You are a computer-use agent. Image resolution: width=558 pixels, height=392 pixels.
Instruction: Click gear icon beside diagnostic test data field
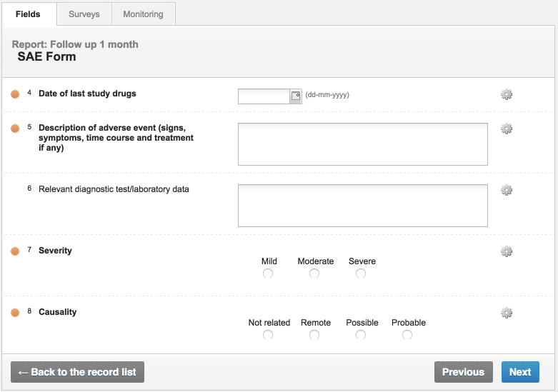[x=507, y=190]
